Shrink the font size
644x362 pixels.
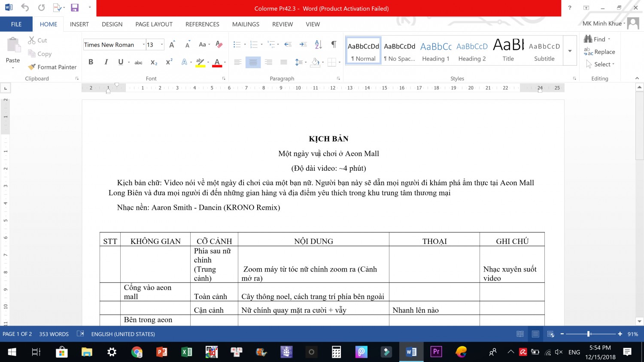[188, 45]
